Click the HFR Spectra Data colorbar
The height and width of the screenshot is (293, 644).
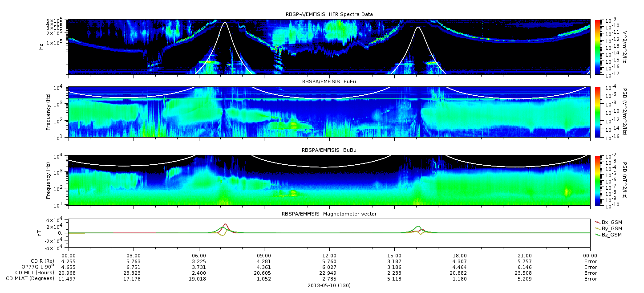597,46
